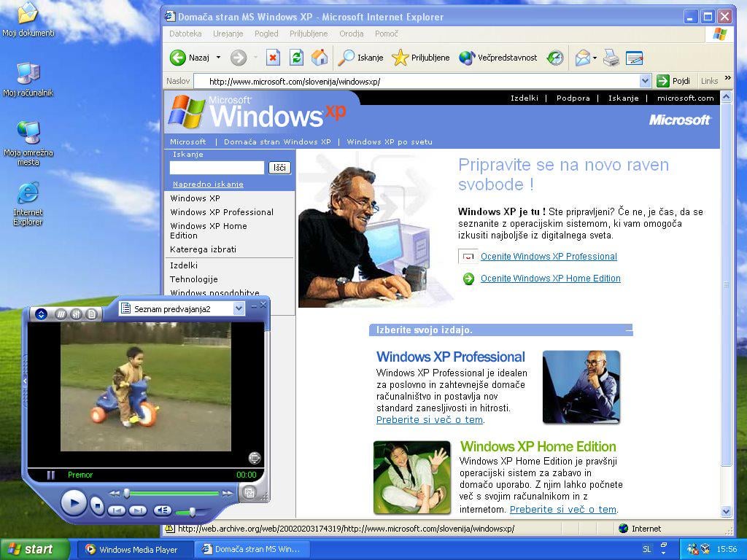Click the Stop button in Media Player
The image size is (747, 560).
click(97, 505)
